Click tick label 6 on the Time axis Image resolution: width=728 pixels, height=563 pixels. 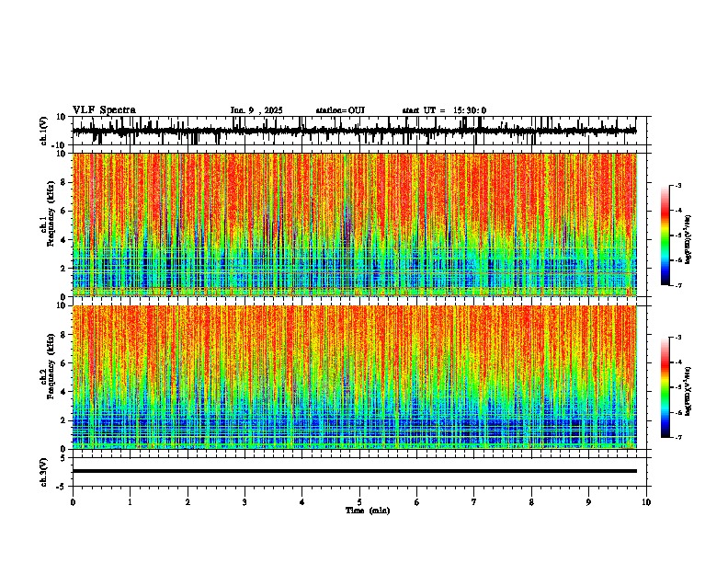(x=416, y=502)
